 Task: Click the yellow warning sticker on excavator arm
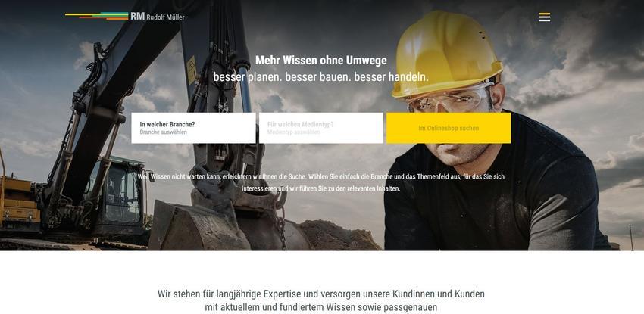[192, 70]
